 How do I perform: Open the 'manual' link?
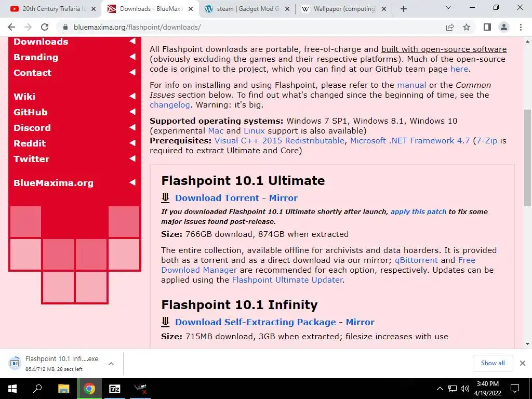(x=411, y=85)
